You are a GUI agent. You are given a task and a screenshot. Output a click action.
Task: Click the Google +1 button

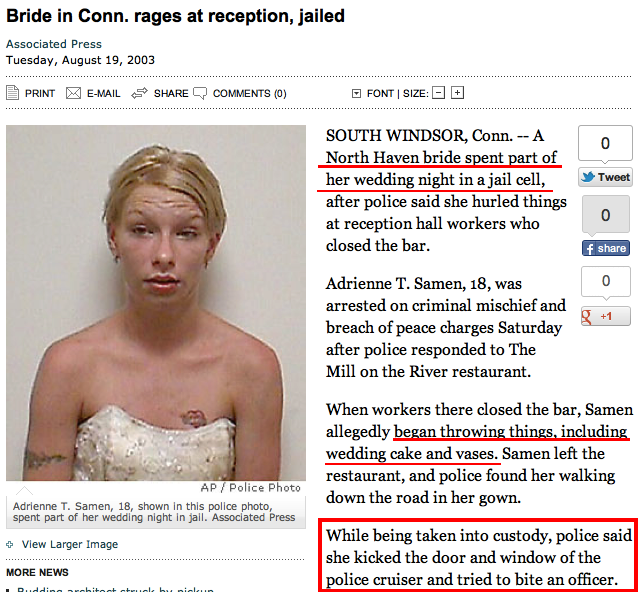pos(605,316)
